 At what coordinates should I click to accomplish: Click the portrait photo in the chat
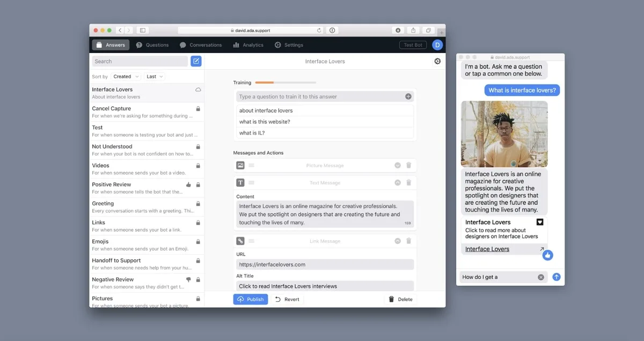(504, 134)
